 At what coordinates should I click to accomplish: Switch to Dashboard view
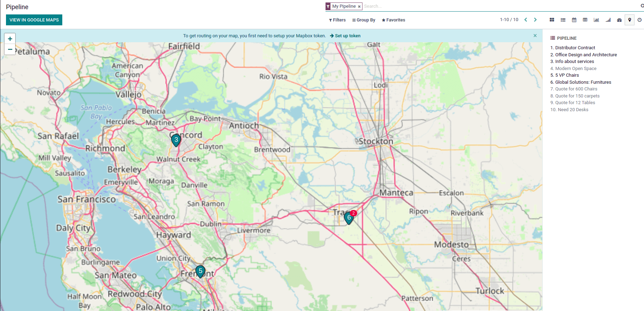pyautogui.click(x=619, y=20)
